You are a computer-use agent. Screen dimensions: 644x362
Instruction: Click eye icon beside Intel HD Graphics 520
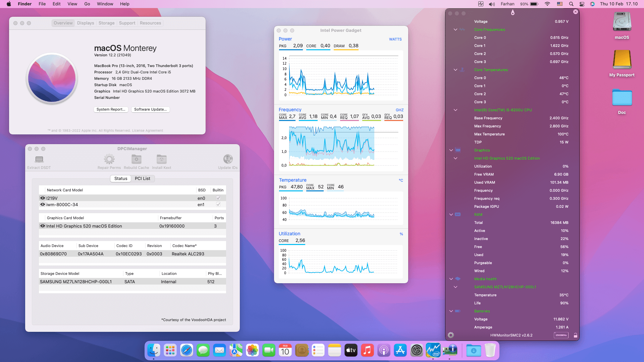43,226
